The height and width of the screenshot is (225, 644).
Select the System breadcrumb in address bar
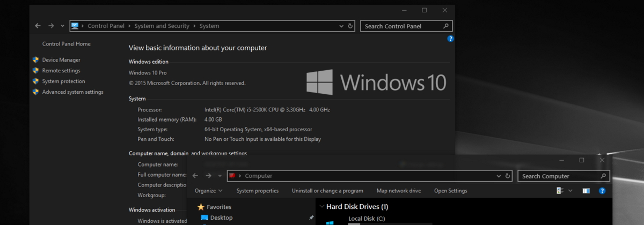[209, 26]
